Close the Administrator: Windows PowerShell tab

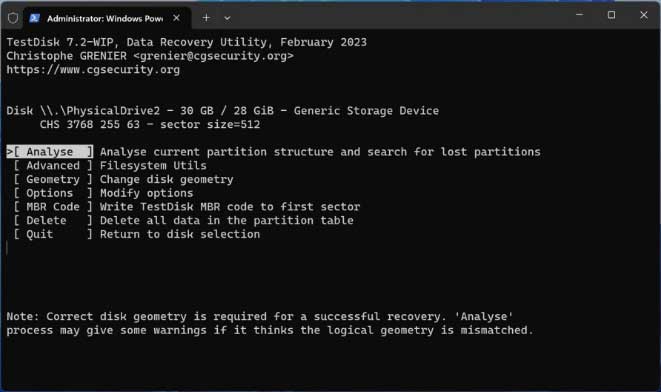(x=177, y=18)
